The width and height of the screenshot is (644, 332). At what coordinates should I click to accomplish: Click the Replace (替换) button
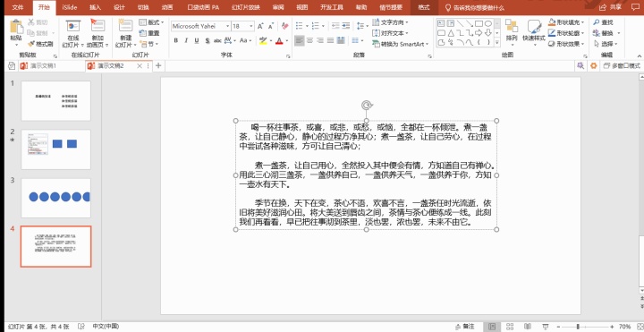[x=606, y=33]
